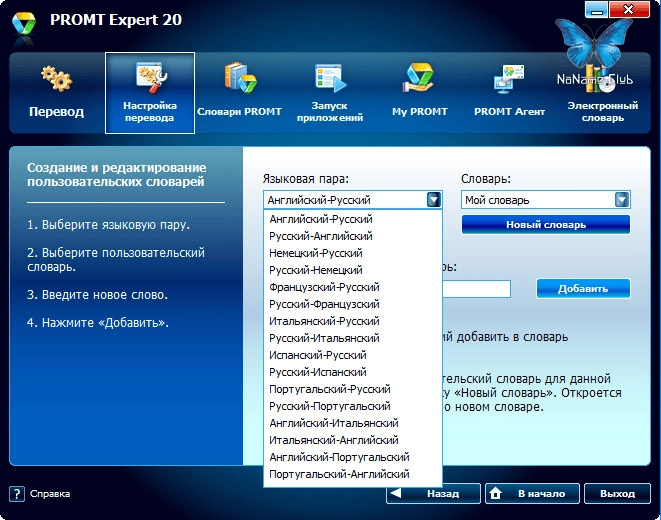Click the Выход button

pos(617,493)
